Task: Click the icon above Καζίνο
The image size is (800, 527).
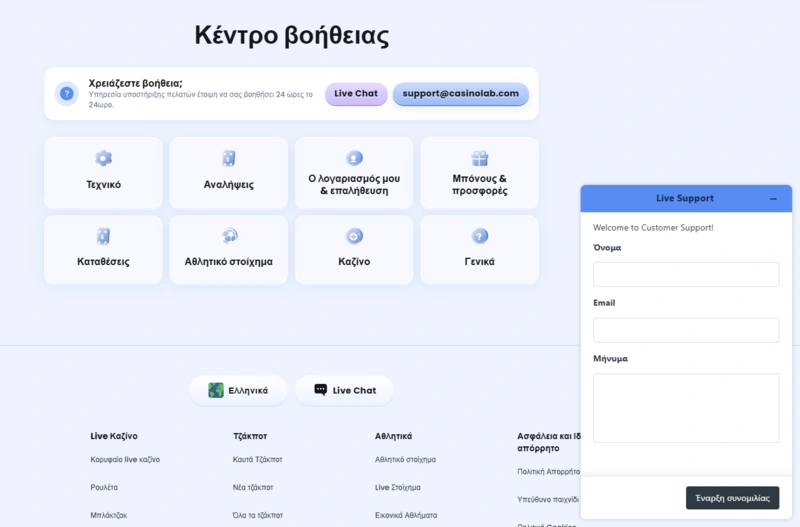Action: pyautogui.click(x=354, y=236)
